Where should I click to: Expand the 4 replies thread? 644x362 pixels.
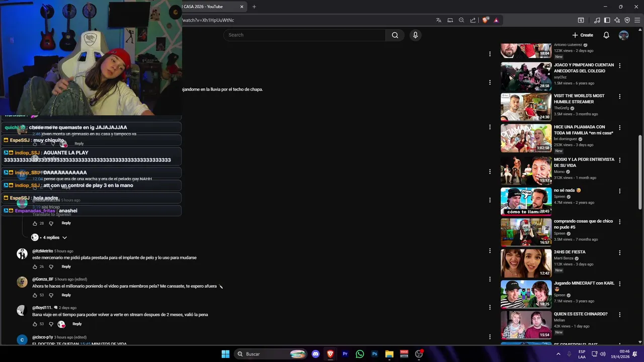coord(49,237)
